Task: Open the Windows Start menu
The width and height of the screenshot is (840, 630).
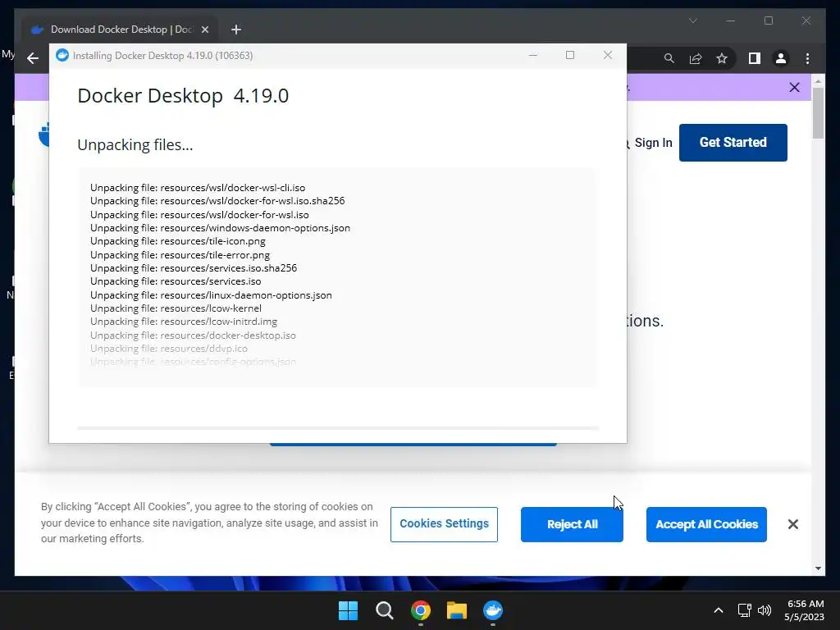Action: click(x=348, y=610)
